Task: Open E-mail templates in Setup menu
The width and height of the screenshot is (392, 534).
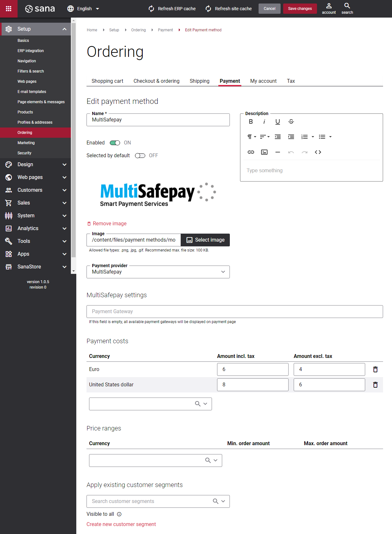Action: click(32, 92)
